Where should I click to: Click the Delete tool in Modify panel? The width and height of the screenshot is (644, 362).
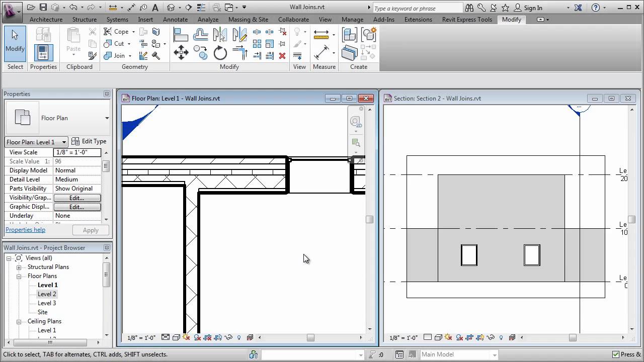coord(282,55)
